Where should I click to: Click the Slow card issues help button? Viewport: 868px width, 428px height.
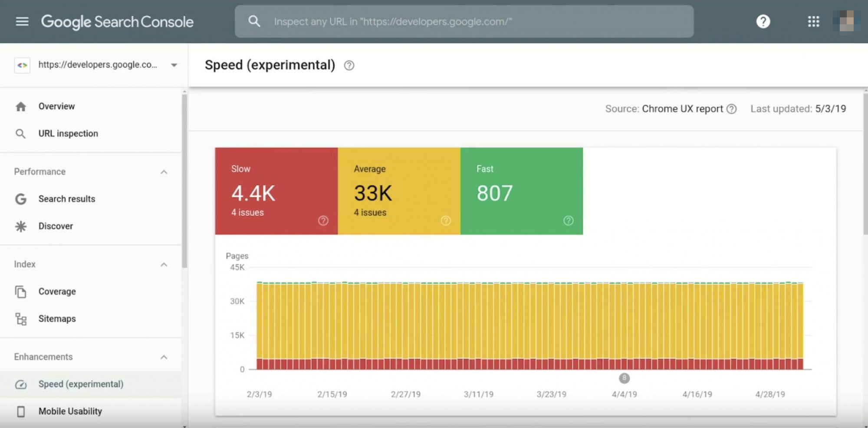click(x=323, y=221)
